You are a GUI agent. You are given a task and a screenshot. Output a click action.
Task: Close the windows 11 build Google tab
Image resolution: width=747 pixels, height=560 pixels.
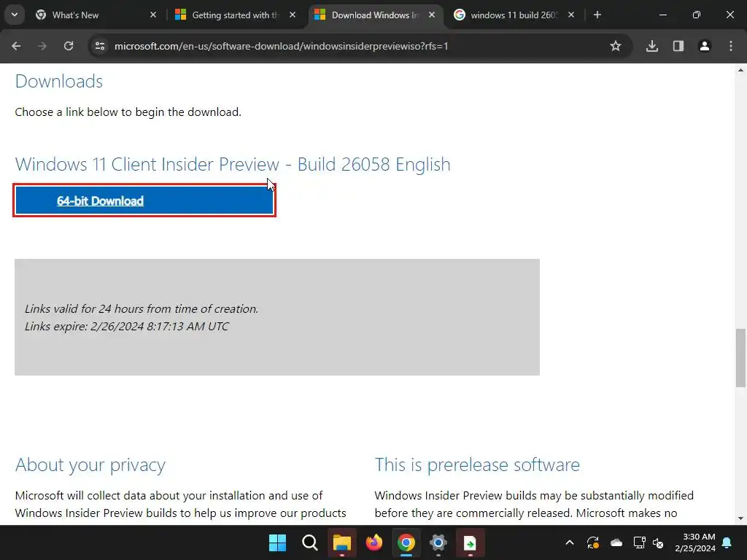coord(571,15)
